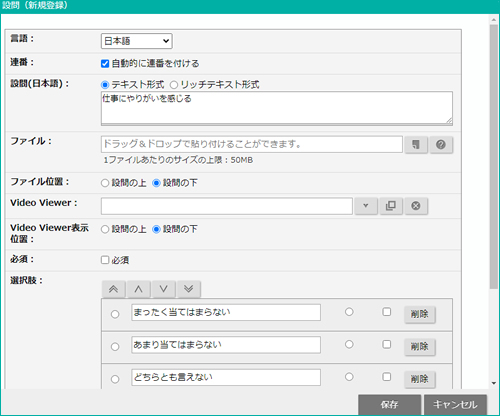Clear Video Viewer with the X icon
This screenshot has height=416, width=500.
(x=416, y=206)
